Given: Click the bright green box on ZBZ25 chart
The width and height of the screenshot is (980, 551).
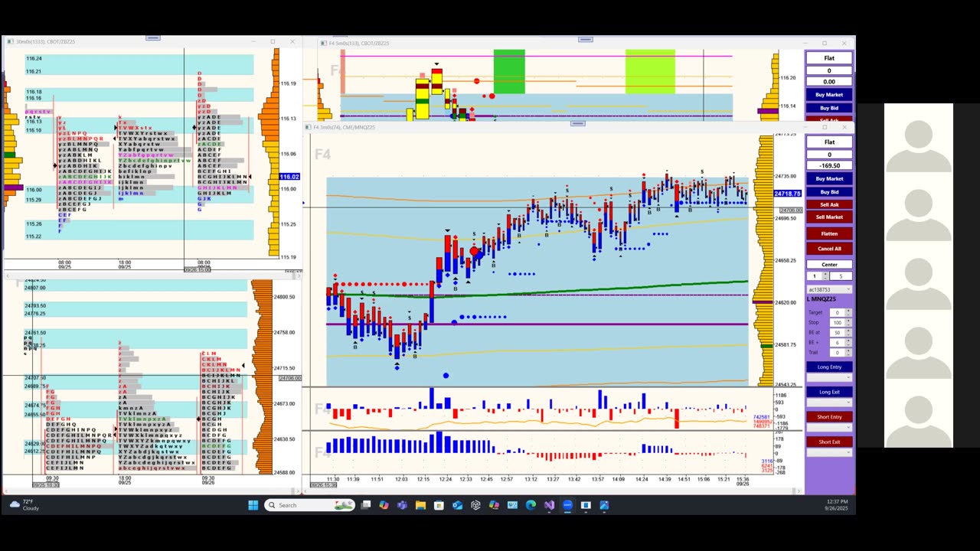Looking at the screenshot, I should click(x=509, y=71).
